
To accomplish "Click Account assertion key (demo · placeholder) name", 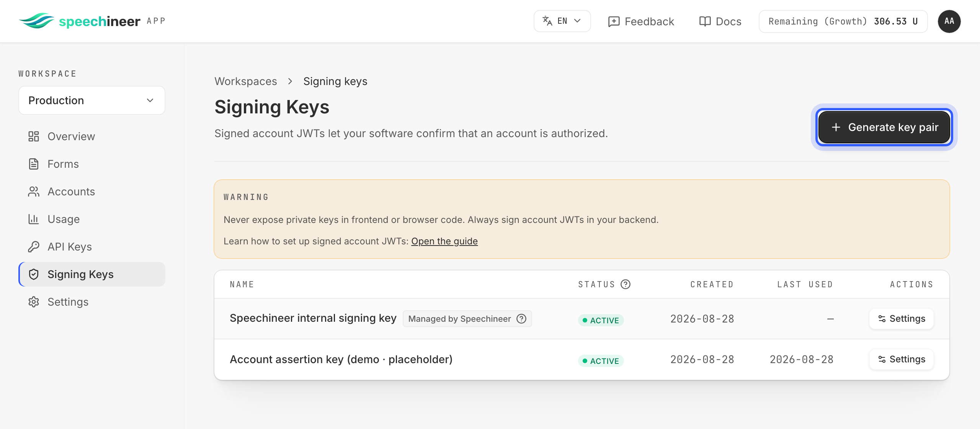I will click(341, 359).
